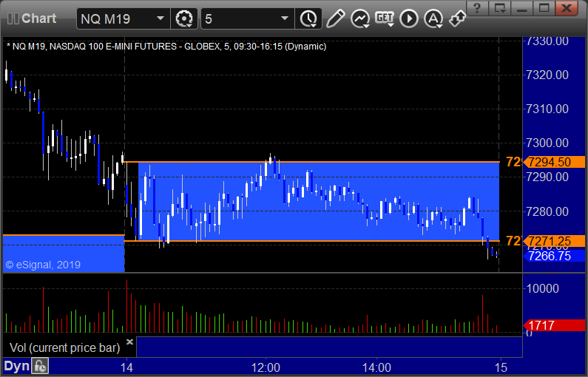
Task: Open the GET tools menu
Action: click(x=385, y=18)
